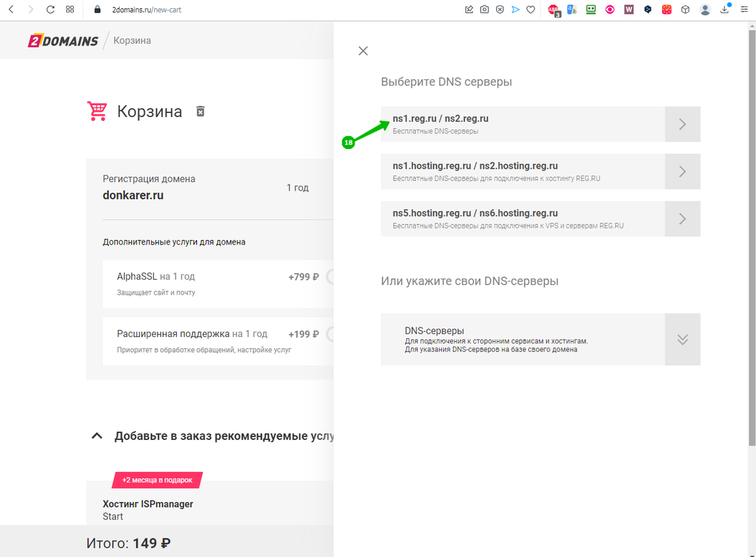Open the speed dial grid icon
756x557 pixels.
point(70,9)
